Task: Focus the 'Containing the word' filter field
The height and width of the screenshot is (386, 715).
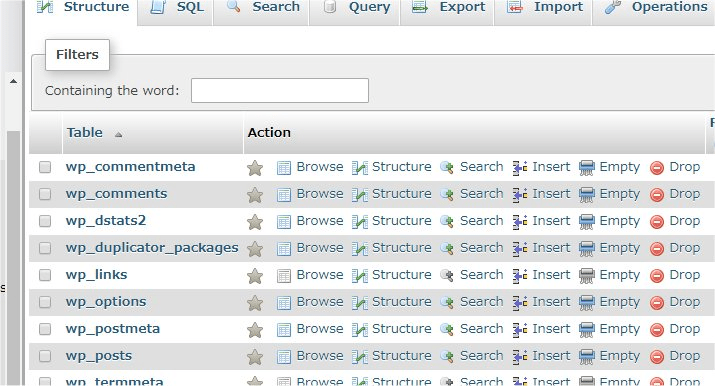Action: point(280,90)
